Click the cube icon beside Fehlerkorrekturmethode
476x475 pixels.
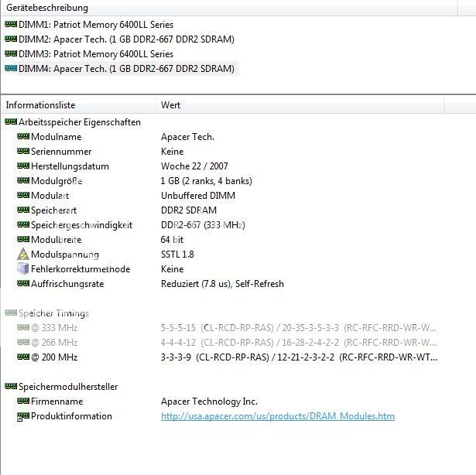pyautogui.click(x=23, y=268)
